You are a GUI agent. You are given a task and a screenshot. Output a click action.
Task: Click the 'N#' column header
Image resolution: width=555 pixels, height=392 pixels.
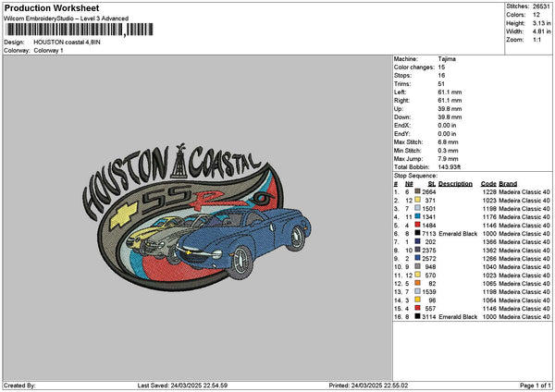point(409,184)
